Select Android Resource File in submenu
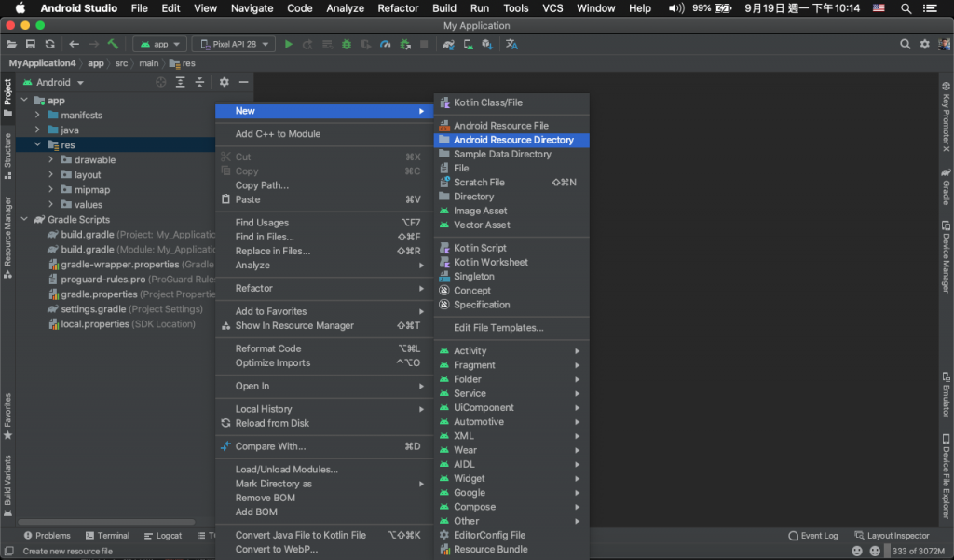Viewport: 954px width, 560px height. click(511, 126)
